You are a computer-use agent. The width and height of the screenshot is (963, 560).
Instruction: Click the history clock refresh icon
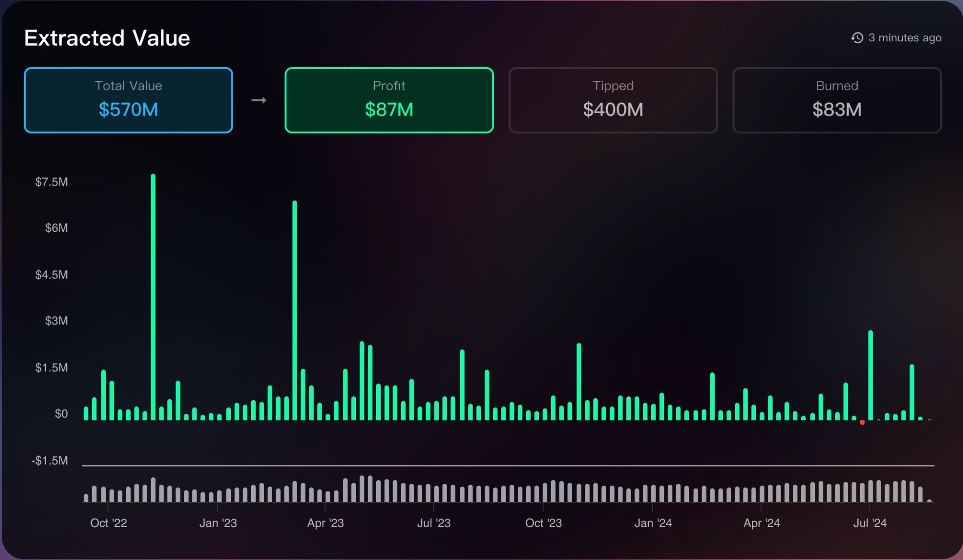(858, 38)
